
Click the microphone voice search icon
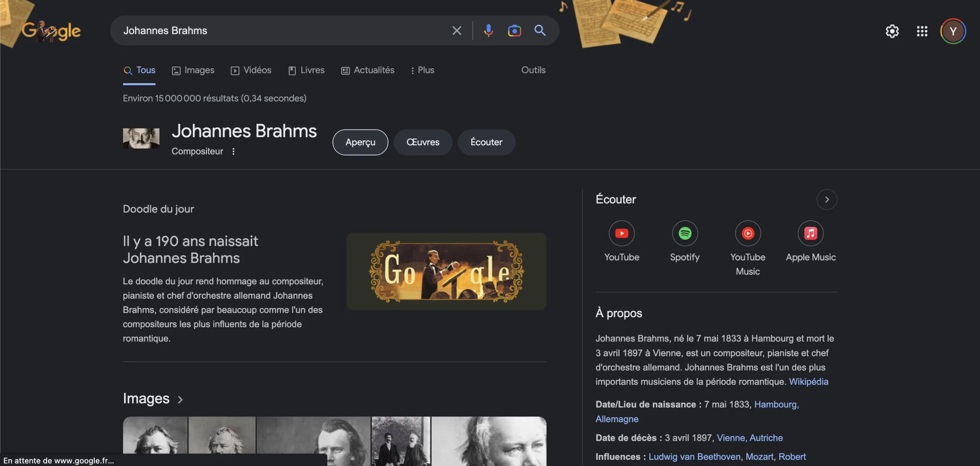pos(488,30)
